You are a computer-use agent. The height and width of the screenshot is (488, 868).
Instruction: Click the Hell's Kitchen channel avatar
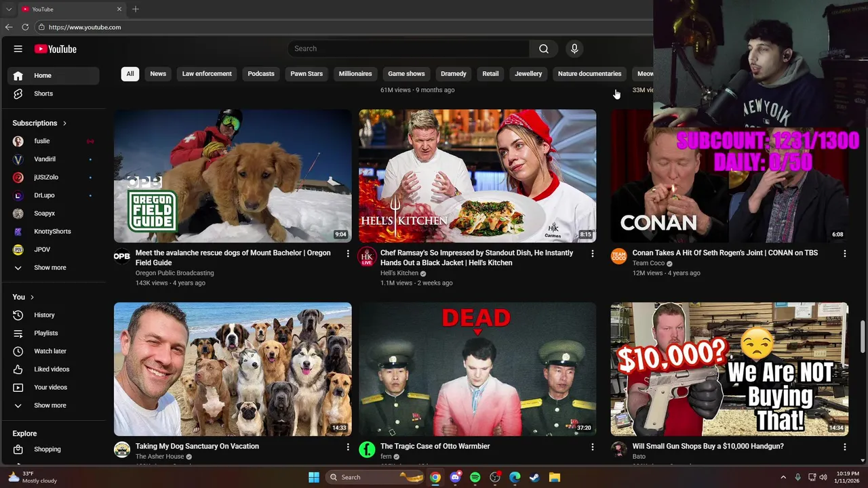367,256
